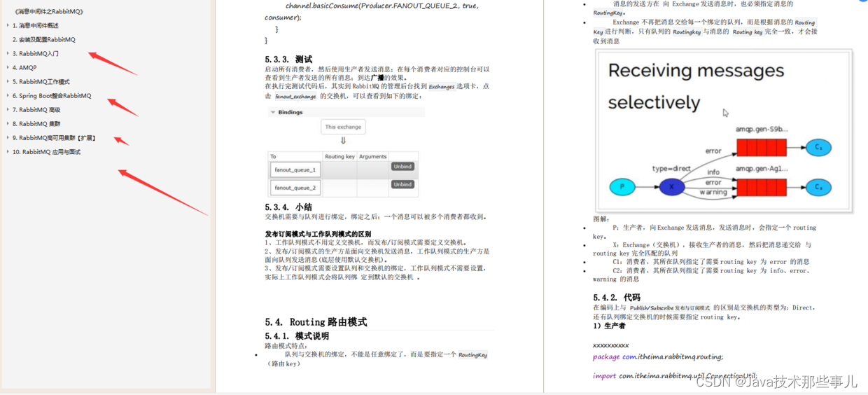Expand the '1. 消息中间件概述' bookmark arrow

(8, 25)
